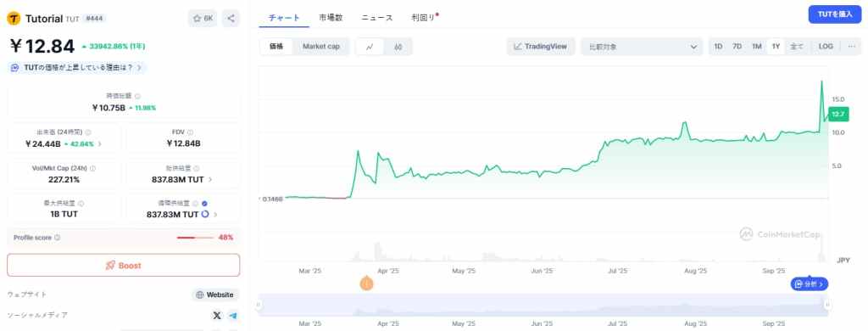Click info icon next to Vol/Mkt Cap (24h)
Viewport: 868px width, 331px height.
coord(92,168)
